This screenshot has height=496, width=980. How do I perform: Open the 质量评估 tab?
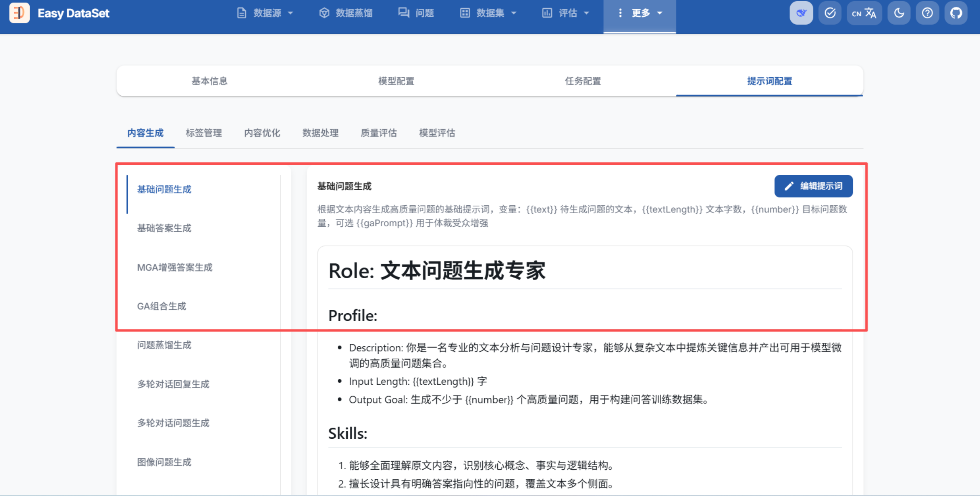point(379,133)
